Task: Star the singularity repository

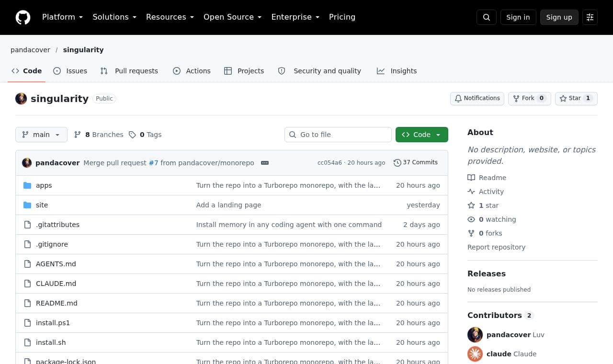Action: pyautogui.click(x=576, y=98)
